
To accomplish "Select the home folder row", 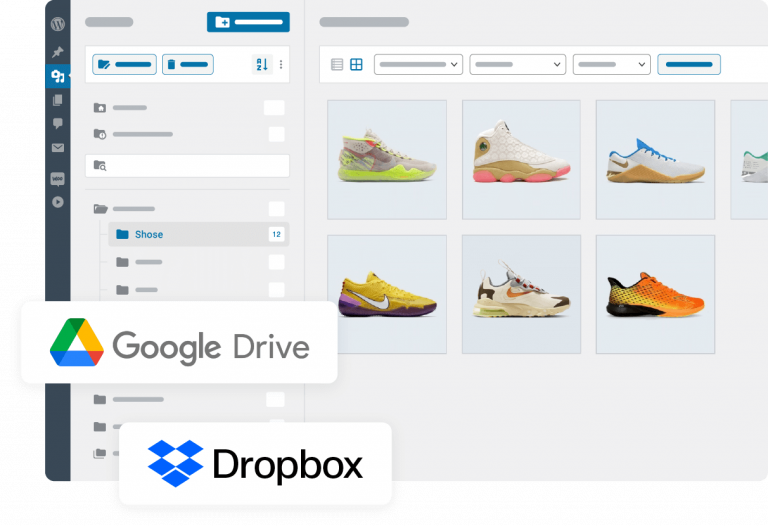I will 189,108.
